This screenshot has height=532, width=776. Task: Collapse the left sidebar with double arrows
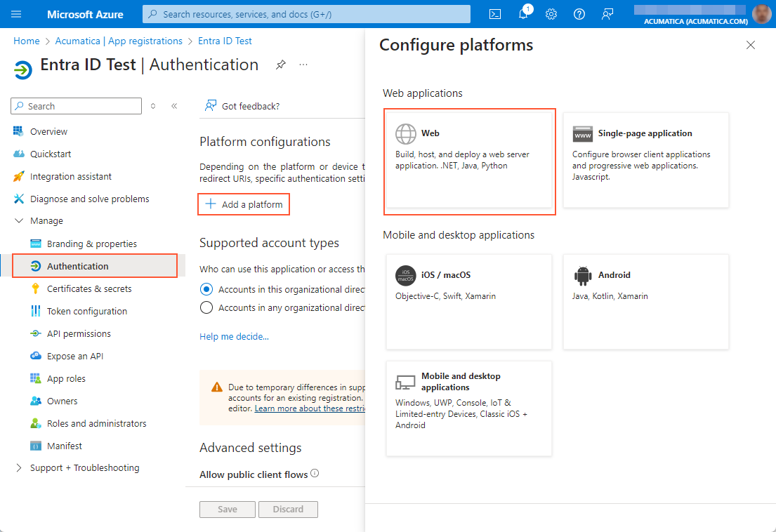point(174,106)
